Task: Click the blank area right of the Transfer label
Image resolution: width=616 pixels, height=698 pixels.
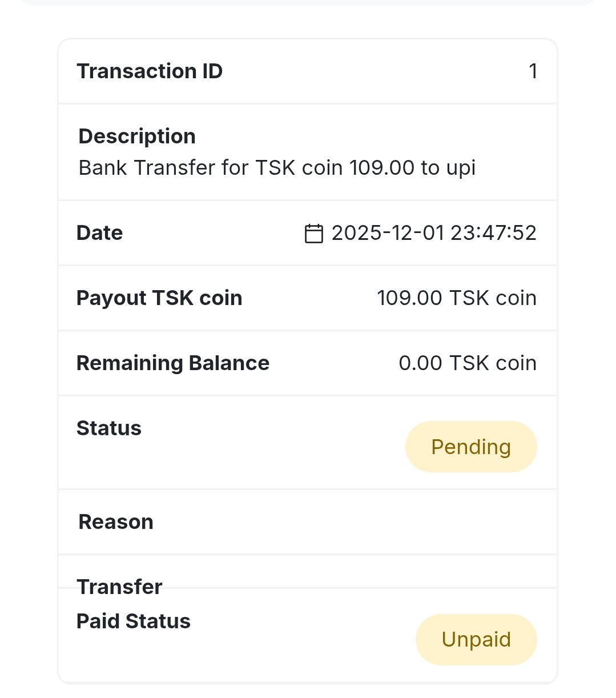Action: click(x=371, y=573)
